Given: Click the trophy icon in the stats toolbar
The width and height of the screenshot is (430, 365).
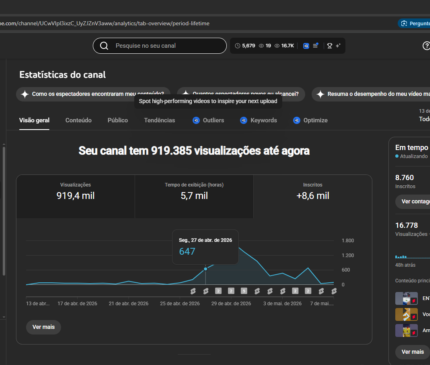Looking at the screenshot, I should pyautogui.click(x=330, y=46).
